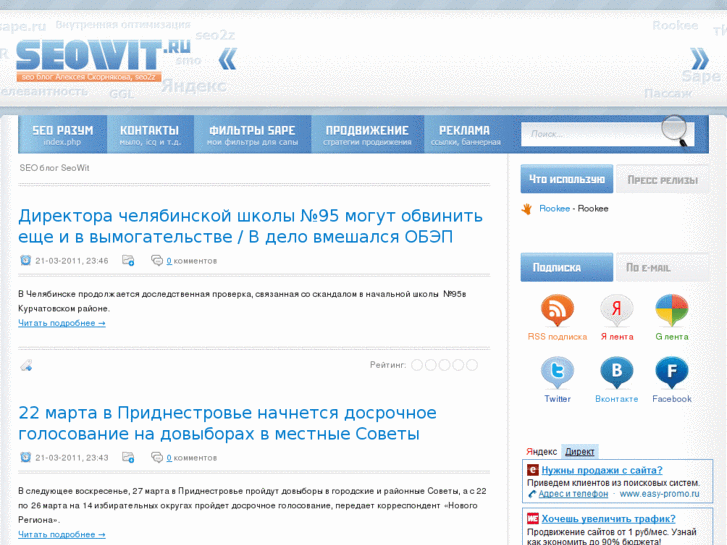The height and width of the screenshot is (545, 727).
Task: Click the SeoWit.ru site logo
Action: [x=103, y=60]
